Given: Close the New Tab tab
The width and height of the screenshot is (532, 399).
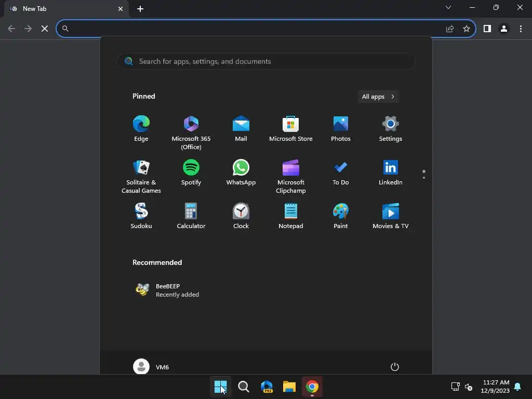Looking at the screenshot, I should pyautogui.click(x=121, y=9).
